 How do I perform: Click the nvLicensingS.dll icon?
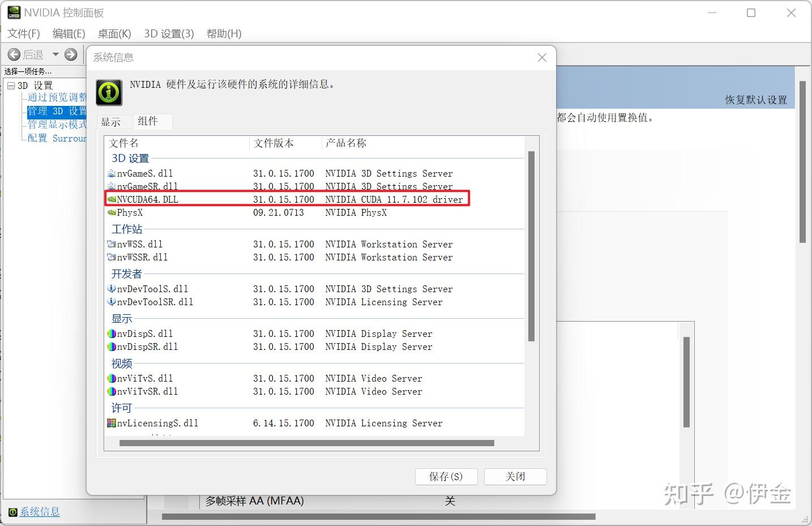(111, 423)
